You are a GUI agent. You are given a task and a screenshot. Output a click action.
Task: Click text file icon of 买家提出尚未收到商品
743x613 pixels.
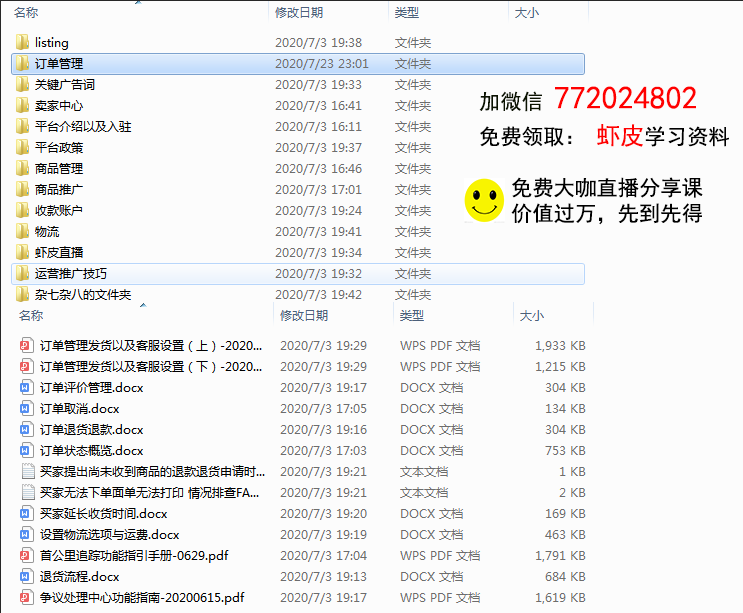pos(28,471)
